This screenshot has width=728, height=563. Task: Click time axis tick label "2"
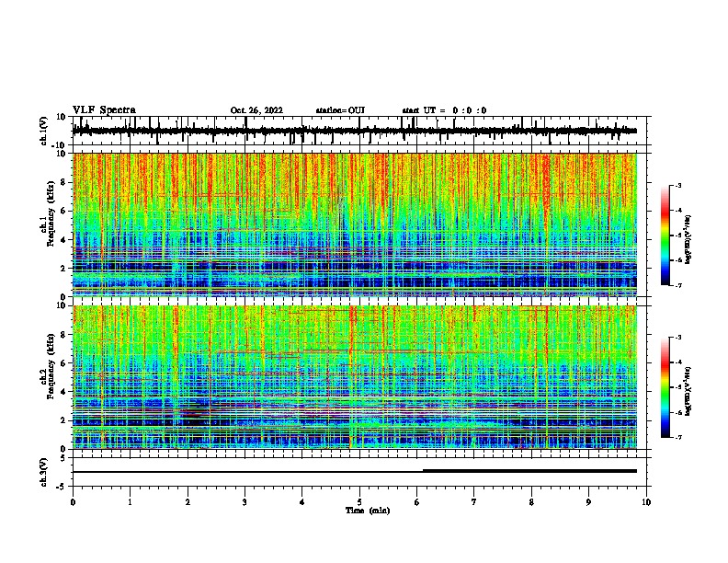[x=188, y=502]
